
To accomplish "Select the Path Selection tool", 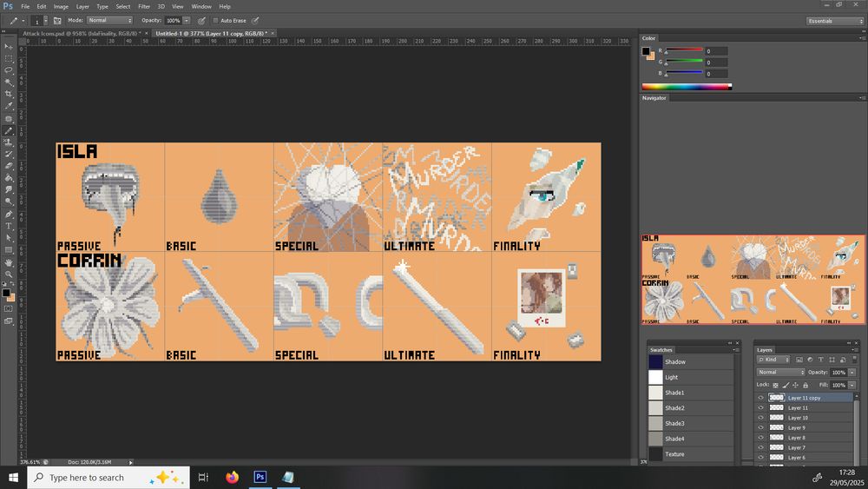I will pos(9,238).
